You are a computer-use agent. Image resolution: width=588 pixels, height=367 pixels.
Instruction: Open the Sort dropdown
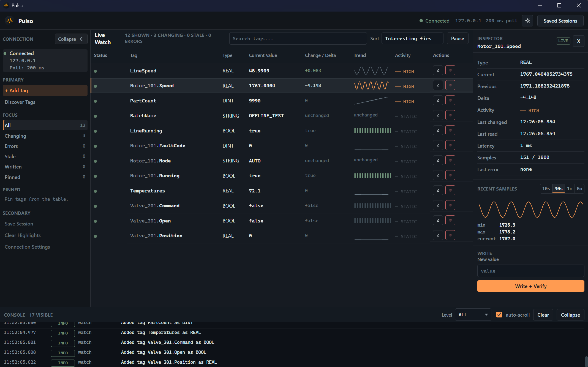[x=412, y=39]
